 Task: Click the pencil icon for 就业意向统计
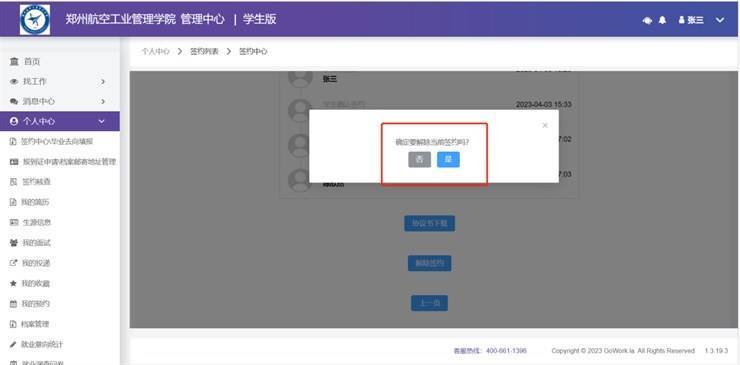coord(14,344)
